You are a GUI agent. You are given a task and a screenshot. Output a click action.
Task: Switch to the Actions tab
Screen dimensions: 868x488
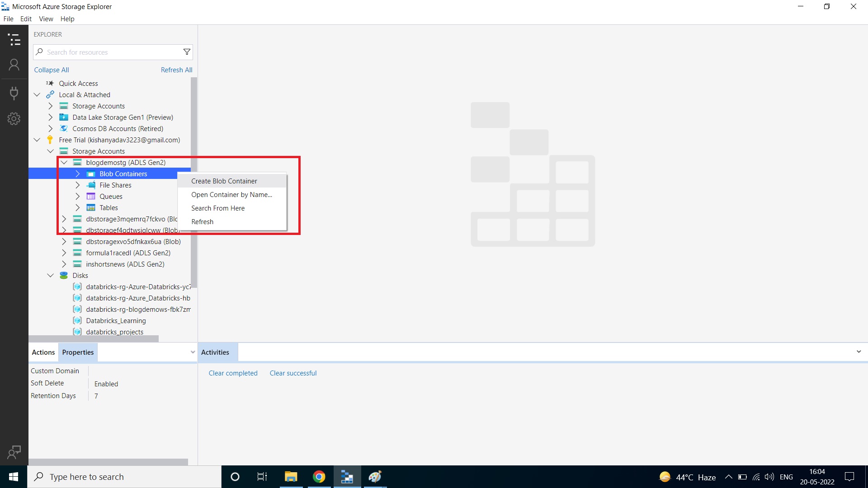(43, 352)
